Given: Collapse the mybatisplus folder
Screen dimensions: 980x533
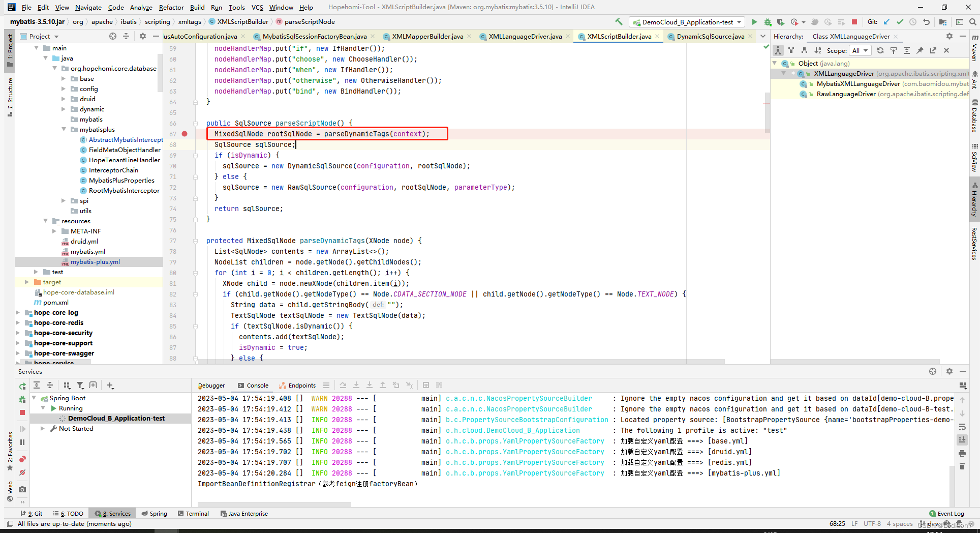Looking at the screenshot, I should (64, 129).
